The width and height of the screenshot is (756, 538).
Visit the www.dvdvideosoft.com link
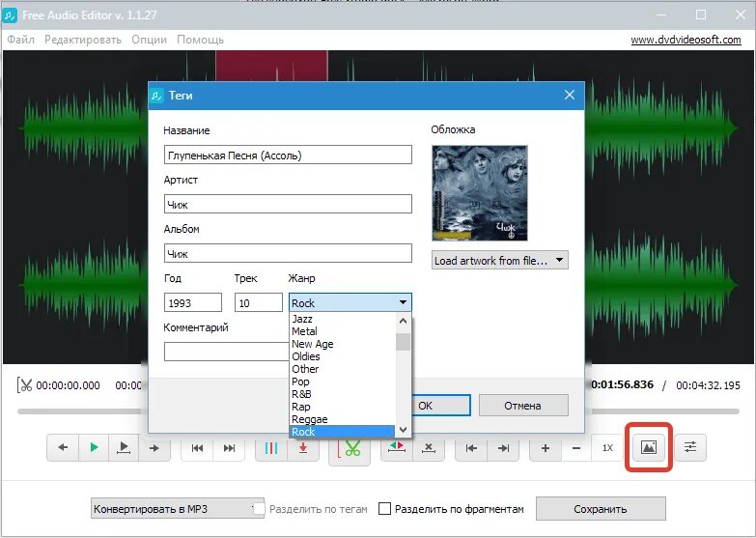[686, 40]
